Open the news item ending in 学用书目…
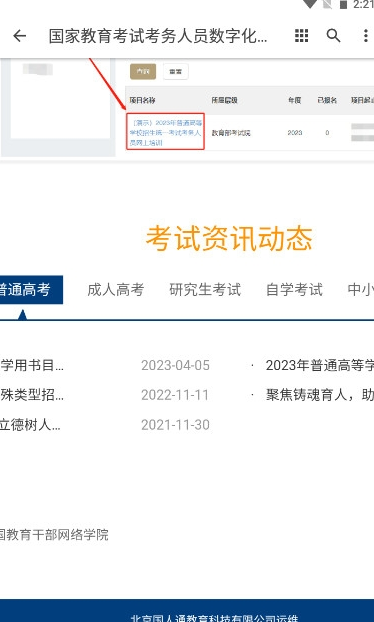The width and height of the screenshot is (374, 622). (x=32, y=365)
